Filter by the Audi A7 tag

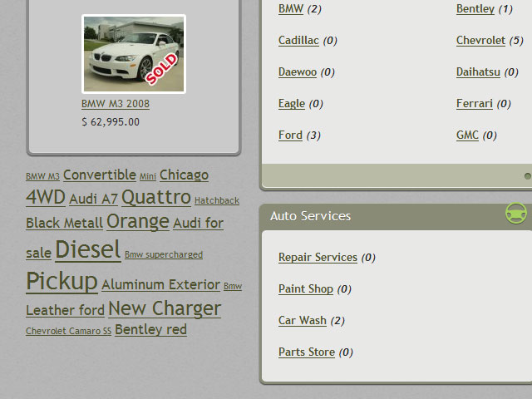coord(93,199)
